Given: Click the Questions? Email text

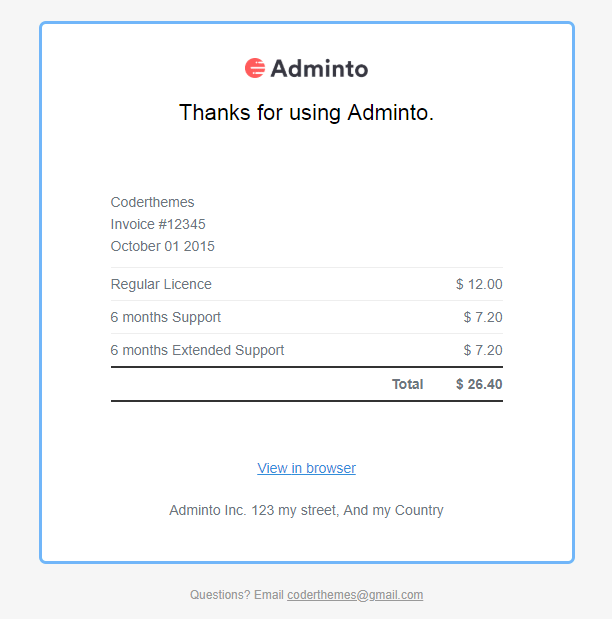Looking at the screenshot, I should point(237,595).
